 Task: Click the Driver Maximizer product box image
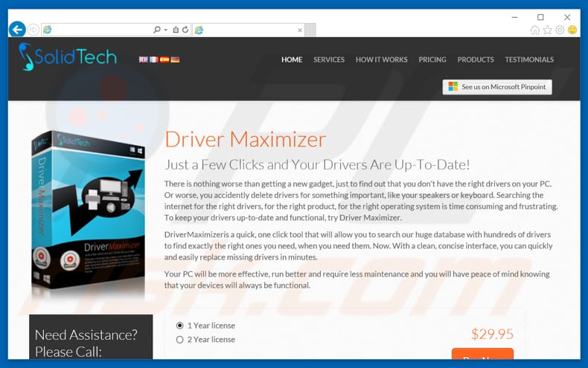(x=89, y=211)
